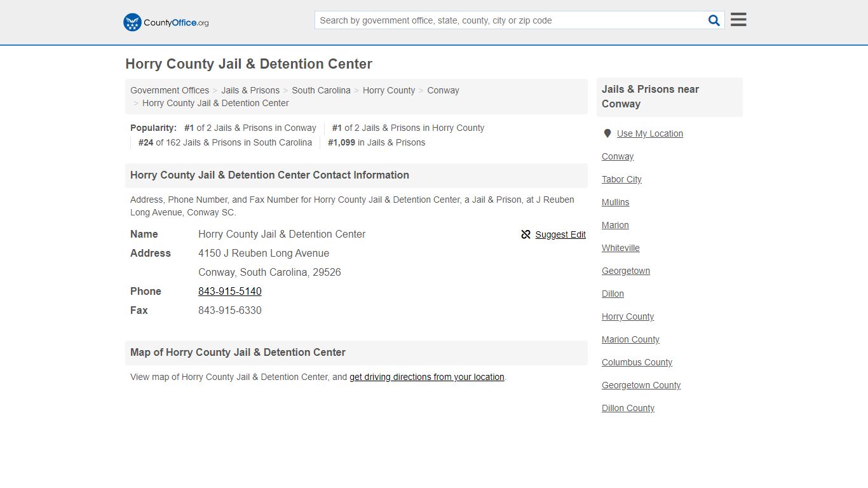Click the location pin icon

pos(607,133)
